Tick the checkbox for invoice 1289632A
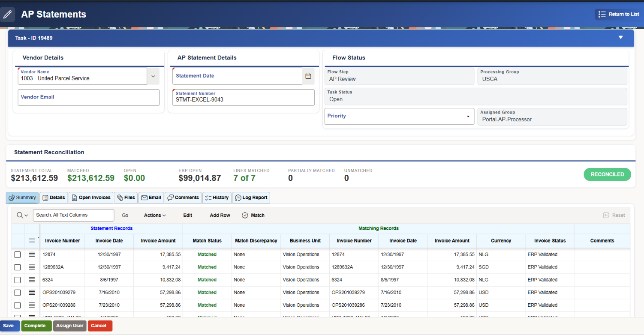 (18, 267)
